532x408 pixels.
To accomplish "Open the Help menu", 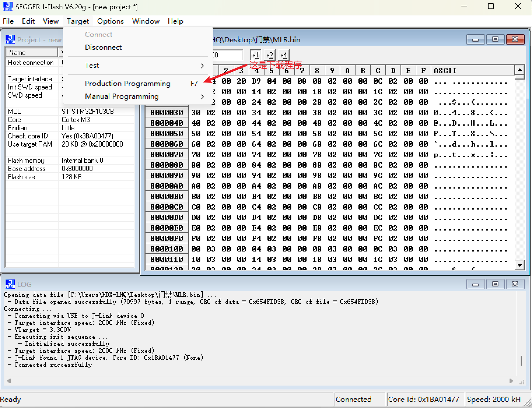I will click(x=176, y=21).
